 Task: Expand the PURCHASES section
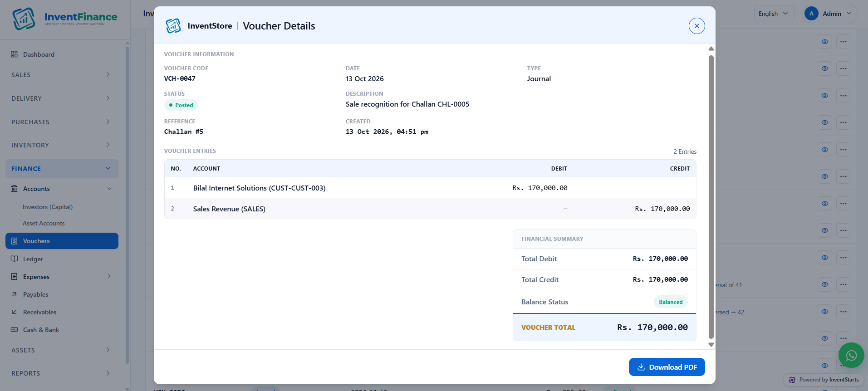[x=62, y=122]
